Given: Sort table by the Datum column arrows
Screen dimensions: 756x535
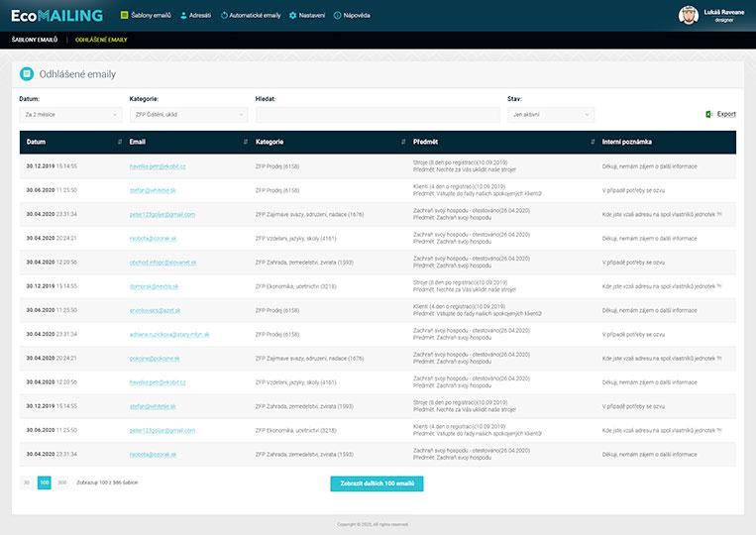Looking at the screenshot, I should click(x=120, y=142).
